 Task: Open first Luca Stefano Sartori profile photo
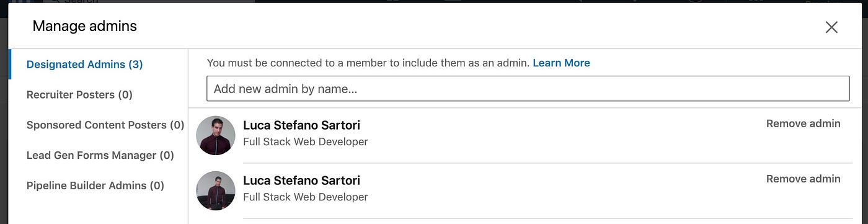point(216,135)
